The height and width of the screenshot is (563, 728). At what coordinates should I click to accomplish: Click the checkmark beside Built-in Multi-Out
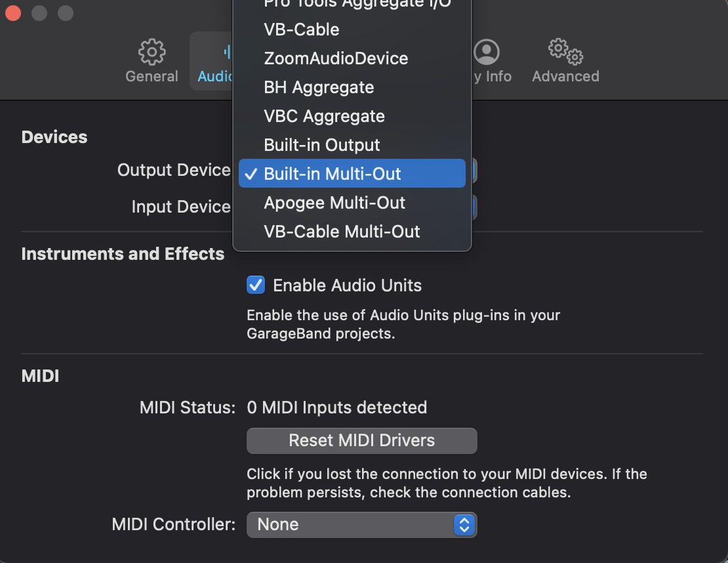pyautogui.click(x=251, y=174)
